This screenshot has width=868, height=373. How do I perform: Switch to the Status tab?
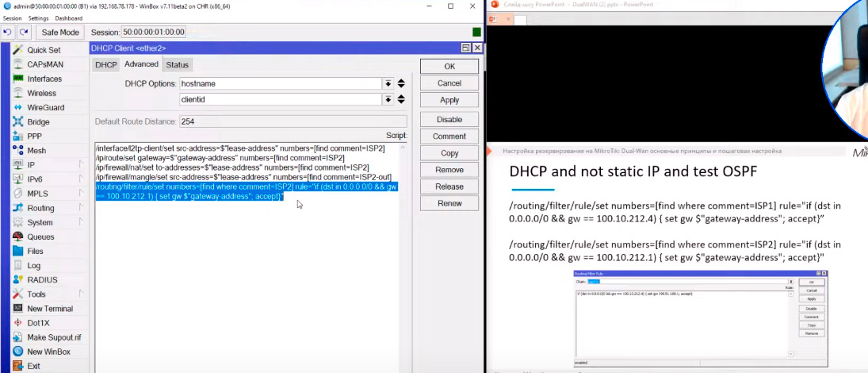tap(177, 64)
